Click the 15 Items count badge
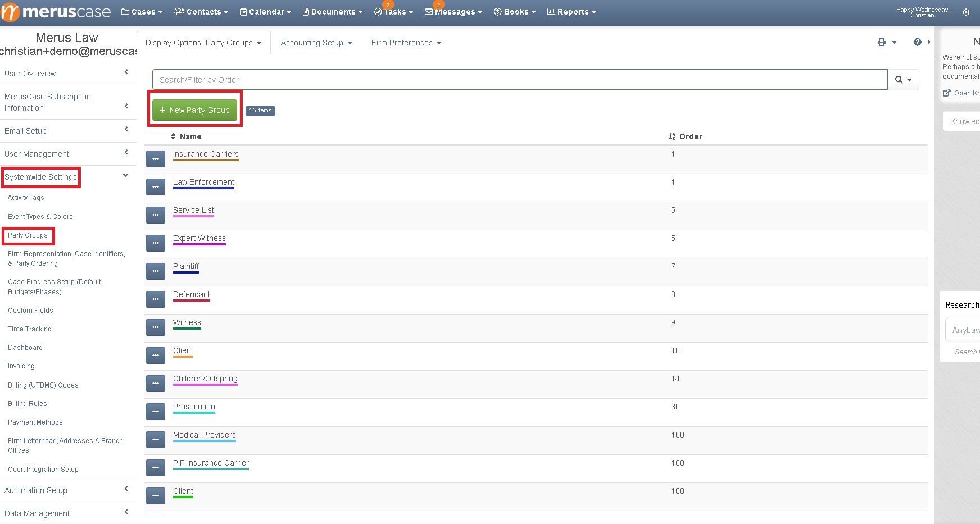This screenshot has height=524, width=980. (260, 110)
